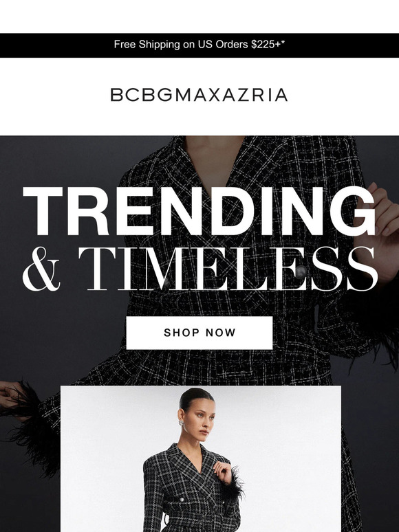The image size is (399, 532).
Task: Click the $225+ amount in the top banner
Action: [268, 45]
